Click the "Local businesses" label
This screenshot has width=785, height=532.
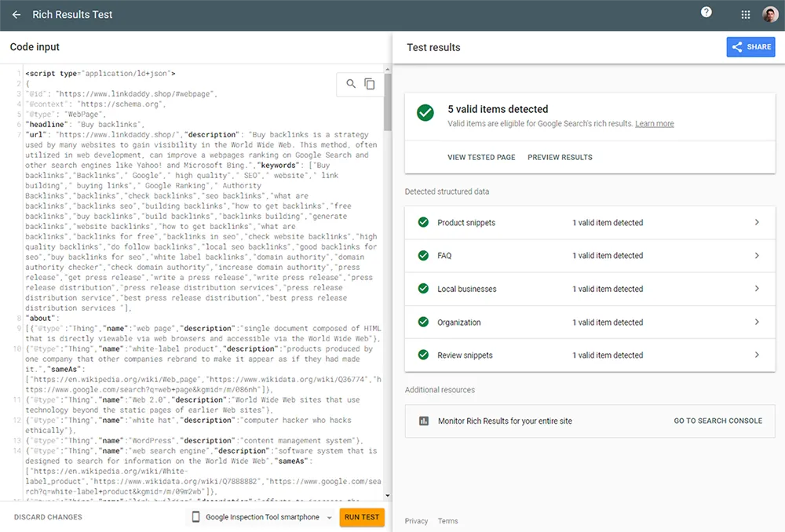pos(466,289)
